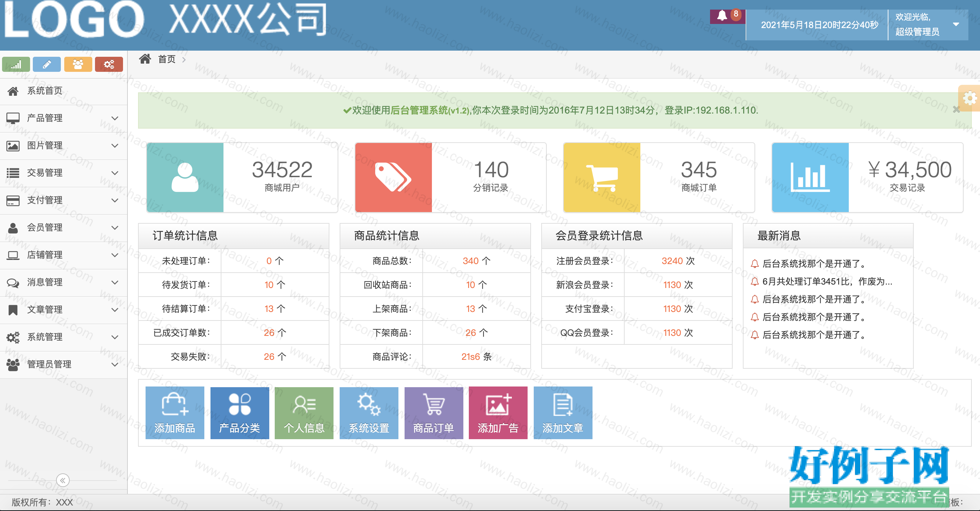Open the 添加文章 shortcut tile

pos(563,413)
